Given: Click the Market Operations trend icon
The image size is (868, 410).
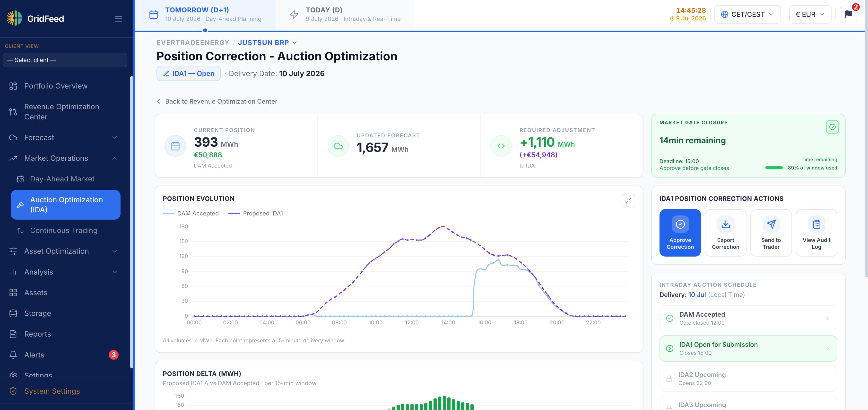Looking at the screenshot, I should coord(13,158).
